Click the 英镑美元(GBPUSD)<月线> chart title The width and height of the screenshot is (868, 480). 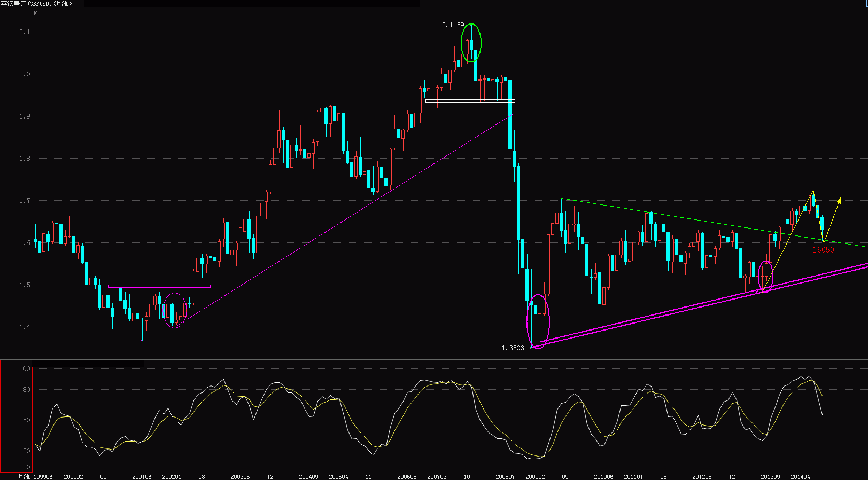tap(36, 4)
